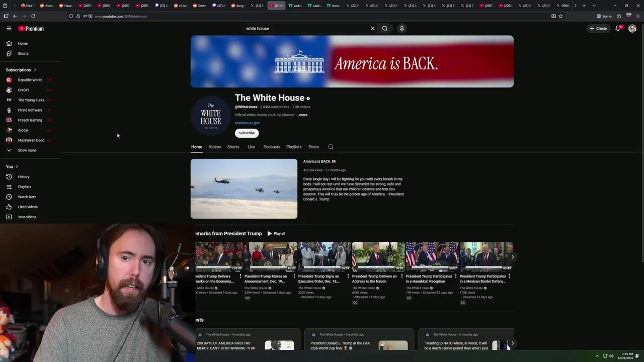The height and width of the screenshot is (362, 644).
Task: Open the channel Posts tab
Action: pyautogui.click(x=313, y=147)
